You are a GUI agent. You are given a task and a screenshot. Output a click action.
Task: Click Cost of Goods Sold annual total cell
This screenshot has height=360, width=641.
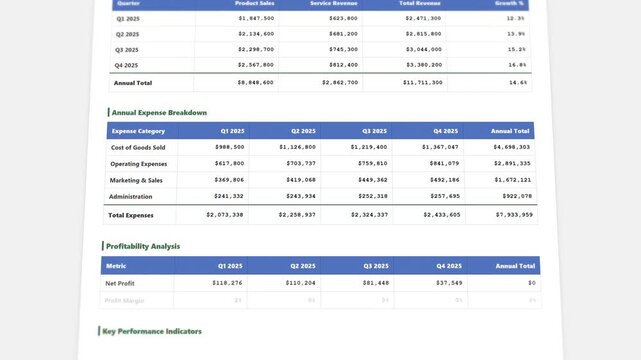pos(511,147)
